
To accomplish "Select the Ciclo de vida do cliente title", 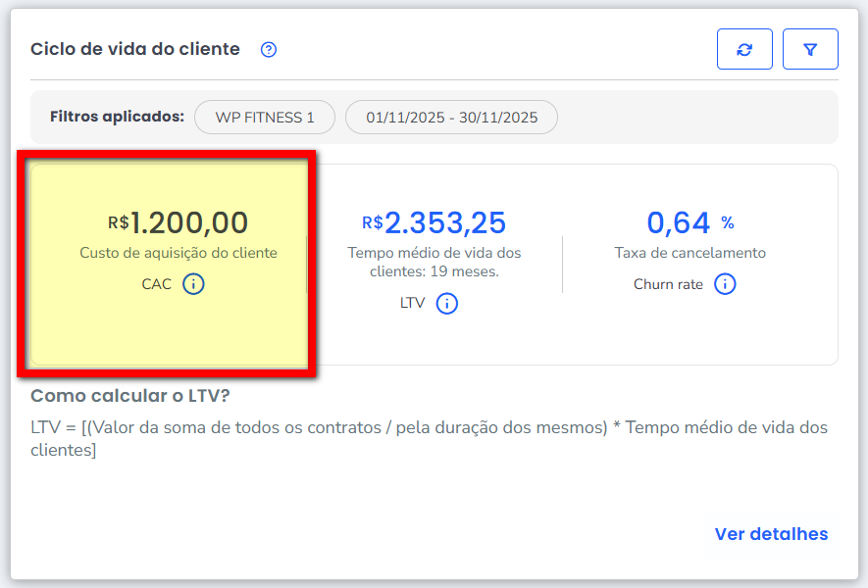I will [135, 49].
